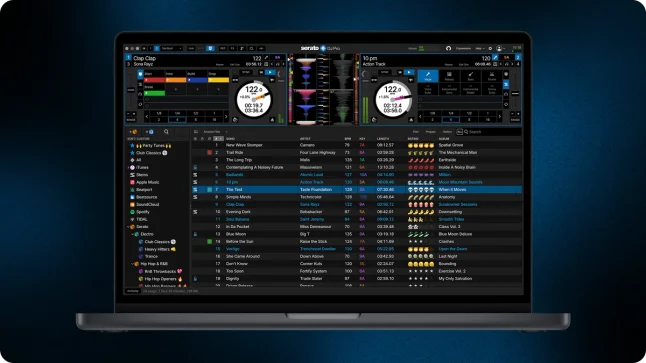Expand the iTunes library tree item
Viewport: 646px width, 363px height.
point(129,168)
